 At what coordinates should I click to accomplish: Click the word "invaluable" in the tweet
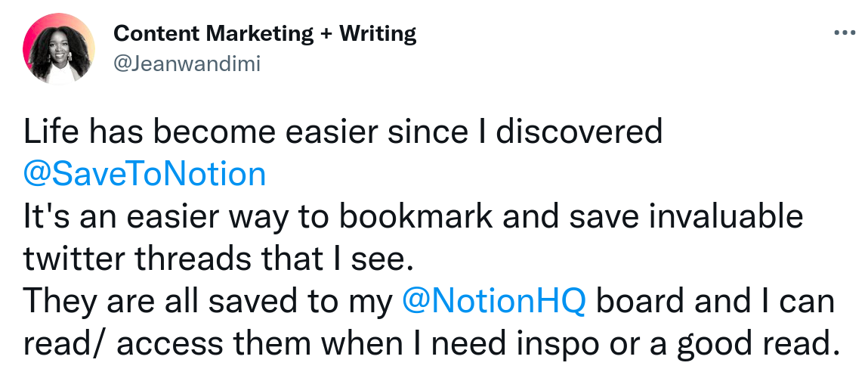[726, 217]
